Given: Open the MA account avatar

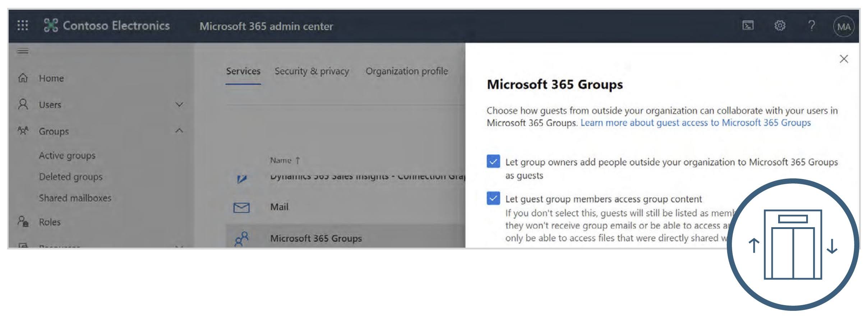Looking at the screenshot, I should pyautogui.click(x=844, y=26).
